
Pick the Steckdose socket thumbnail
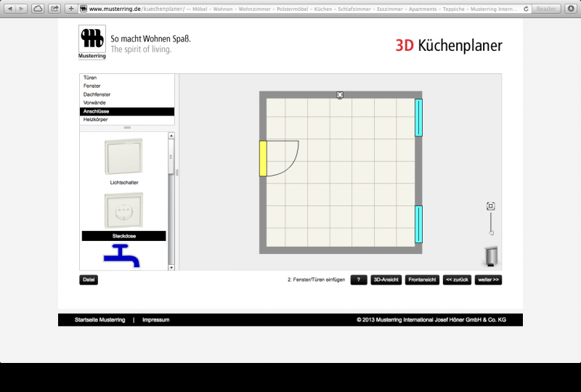tap(123, 211)
